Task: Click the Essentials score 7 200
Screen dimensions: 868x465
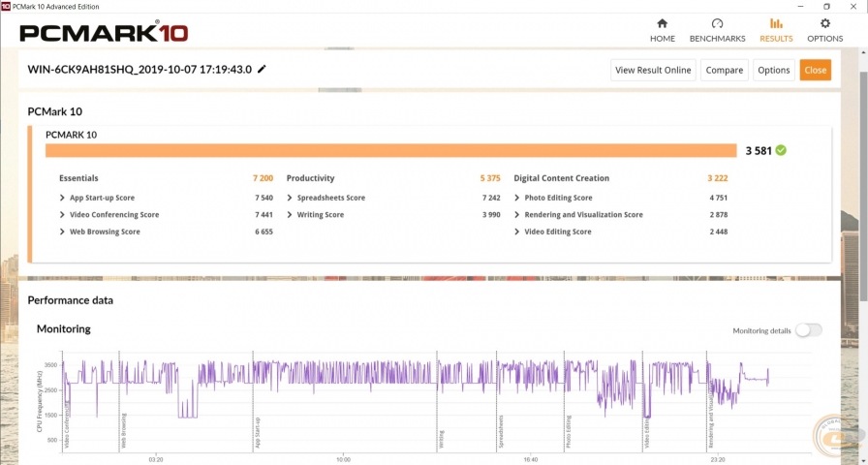Action: [263, 178]
